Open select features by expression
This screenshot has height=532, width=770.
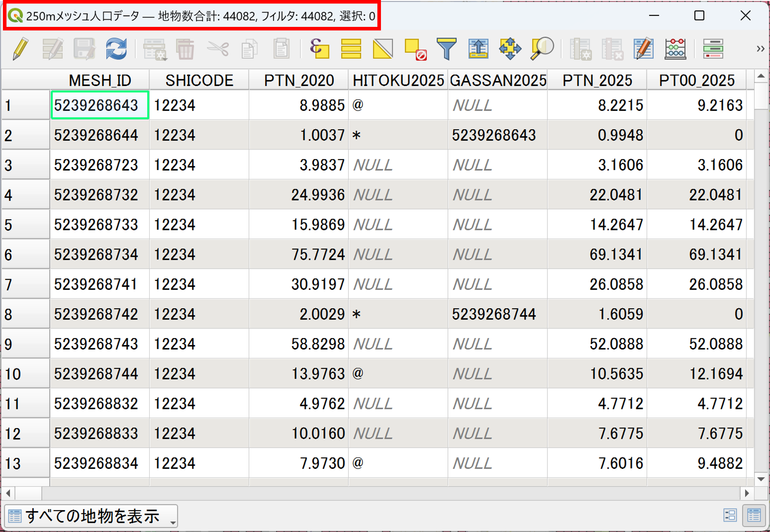tap(319, 49)
